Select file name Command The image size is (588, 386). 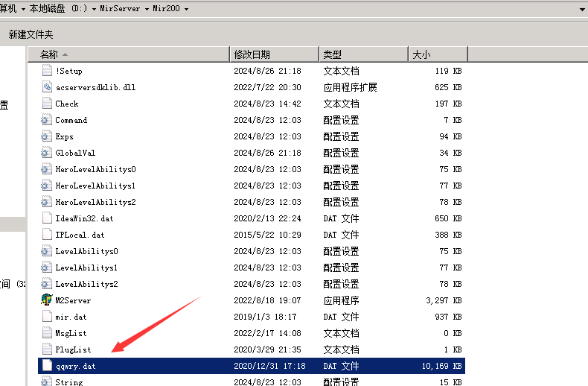(x=71, y=120)
